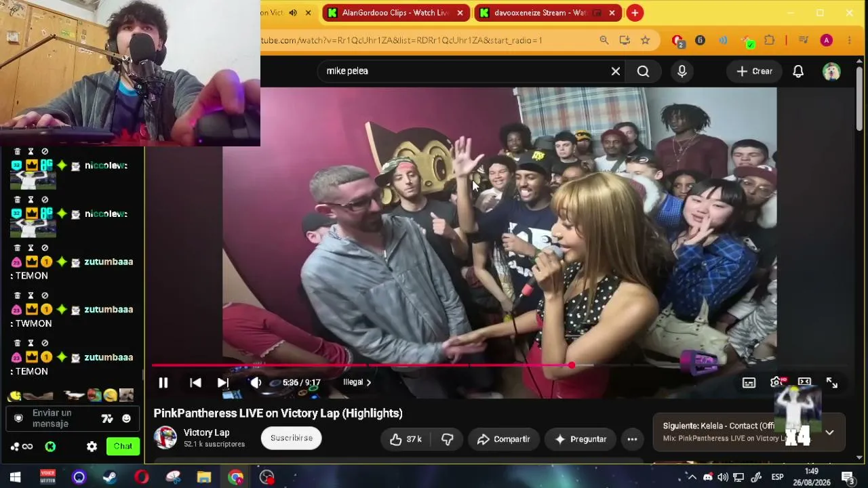Open a new browser tab
Screen dimensions: 868x488
click(635, 13)
